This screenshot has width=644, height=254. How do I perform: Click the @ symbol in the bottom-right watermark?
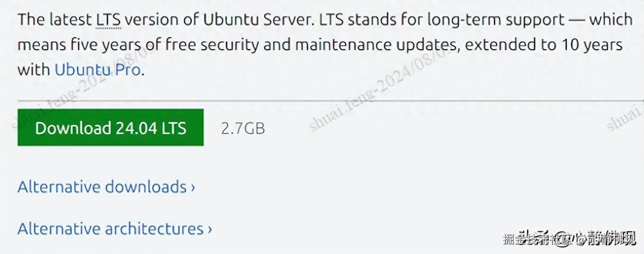[x=580, y=239]
